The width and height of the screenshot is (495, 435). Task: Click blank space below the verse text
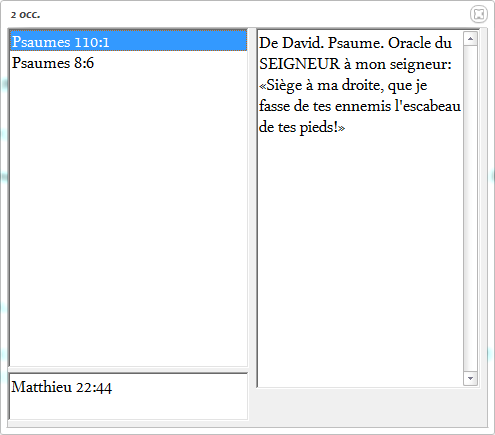click(x=360, y=260)
